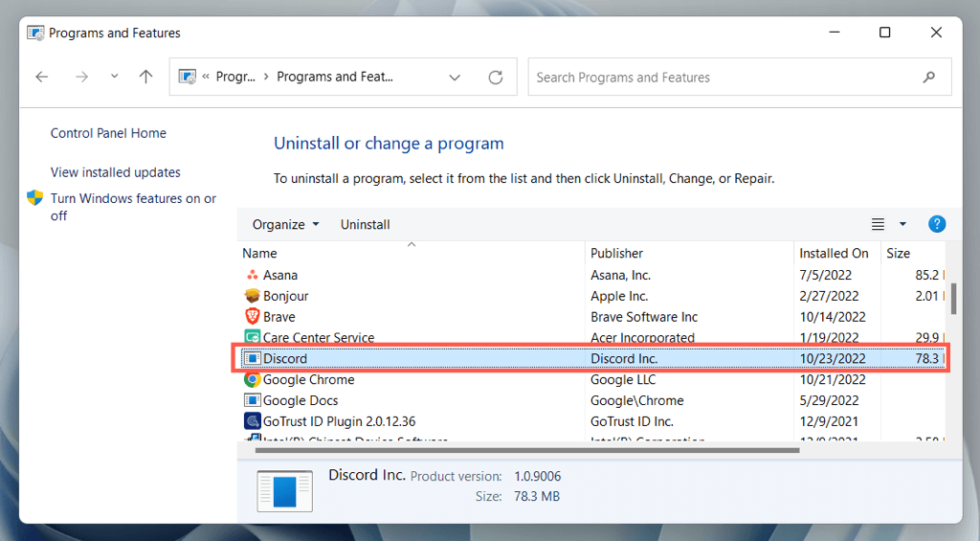The image size is (980, 541).
Task: Open the recent locations dropdown arrow
Action: 115,78
